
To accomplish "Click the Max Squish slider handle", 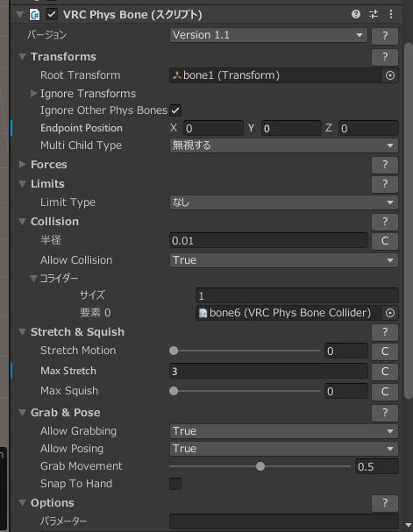I will pos(174,391).
